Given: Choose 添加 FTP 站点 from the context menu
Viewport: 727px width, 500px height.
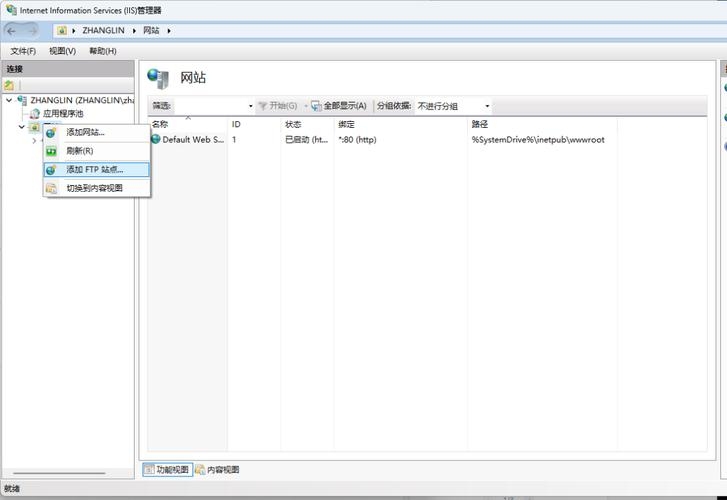Looking at the screenshot, I should 95,170.
